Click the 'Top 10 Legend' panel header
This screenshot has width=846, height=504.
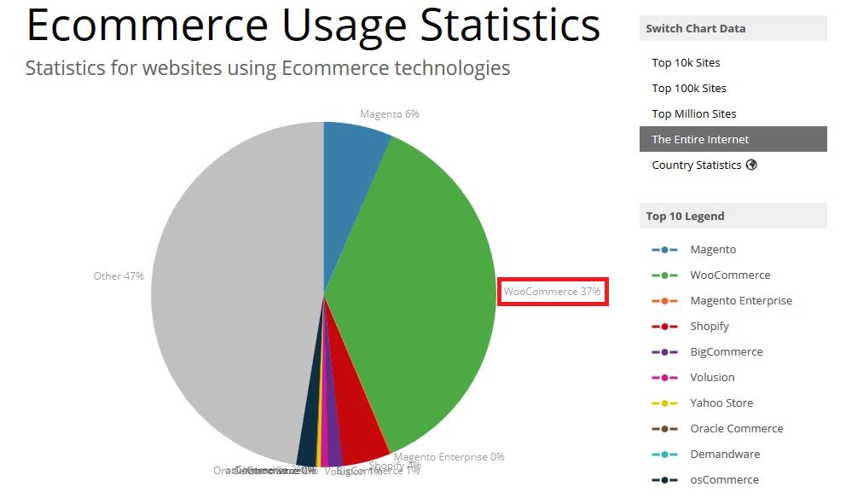[x=733, y=217]
